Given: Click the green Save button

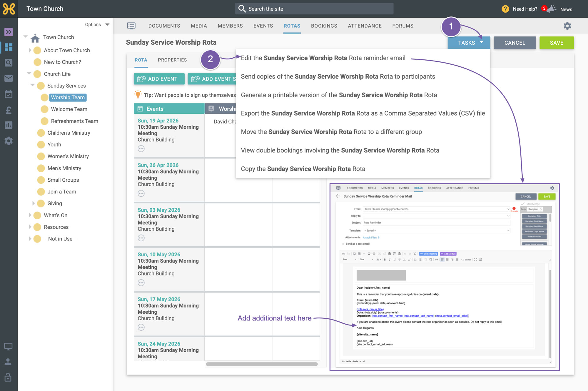Looking at the screenshot, I should click(x=557, y=43).
